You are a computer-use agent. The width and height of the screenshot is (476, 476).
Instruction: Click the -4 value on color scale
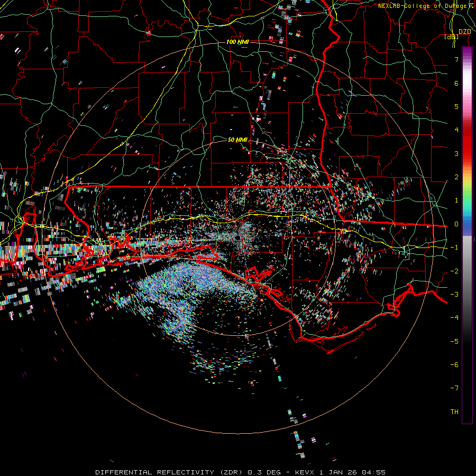[454, 318]
